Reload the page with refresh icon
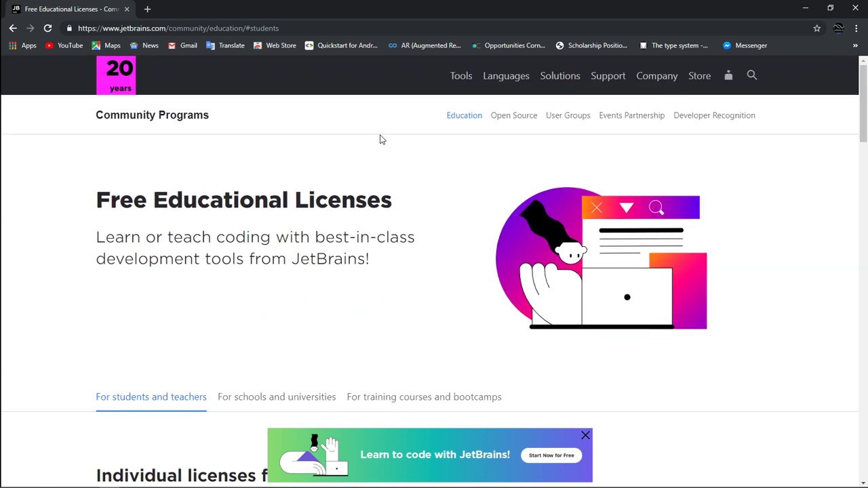This screenshot has height=488, width=868. pyautogui.click(x=47, y=28)
